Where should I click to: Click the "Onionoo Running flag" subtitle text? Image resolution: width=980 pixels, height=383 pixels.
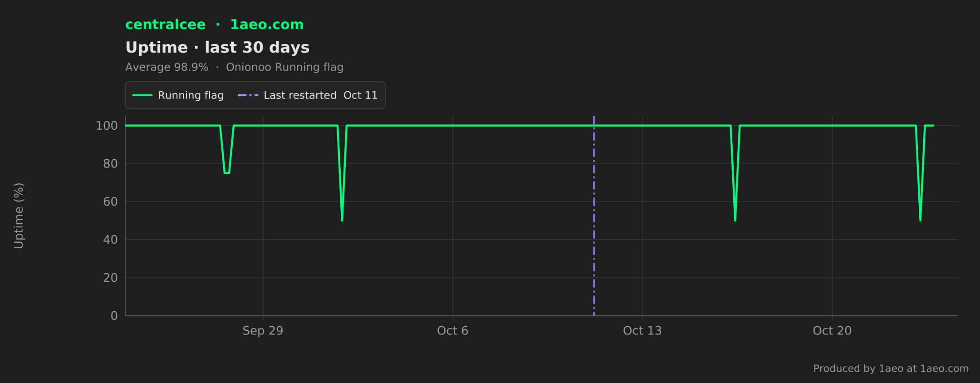click(x=284, y=67)
